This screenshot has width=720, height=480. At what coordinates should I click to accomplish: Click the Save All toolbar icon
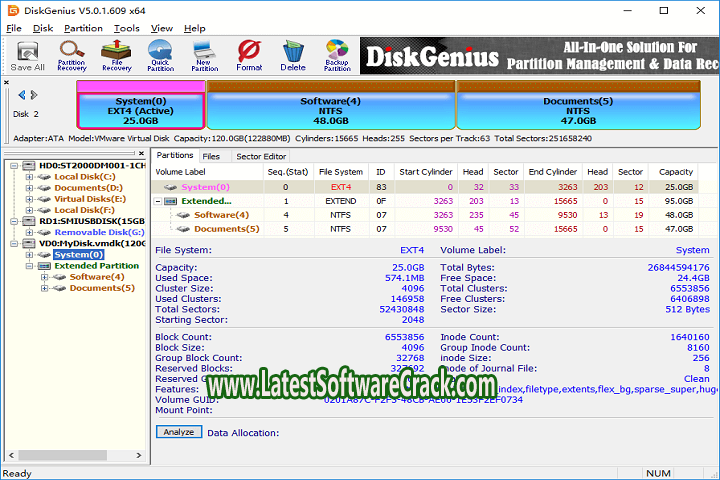pos(27,55)
